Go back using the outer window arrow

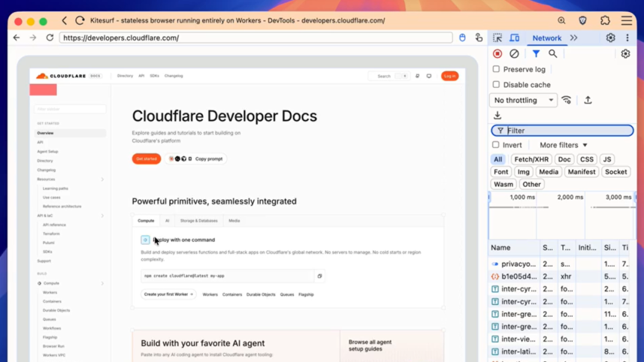pos(65,20)
